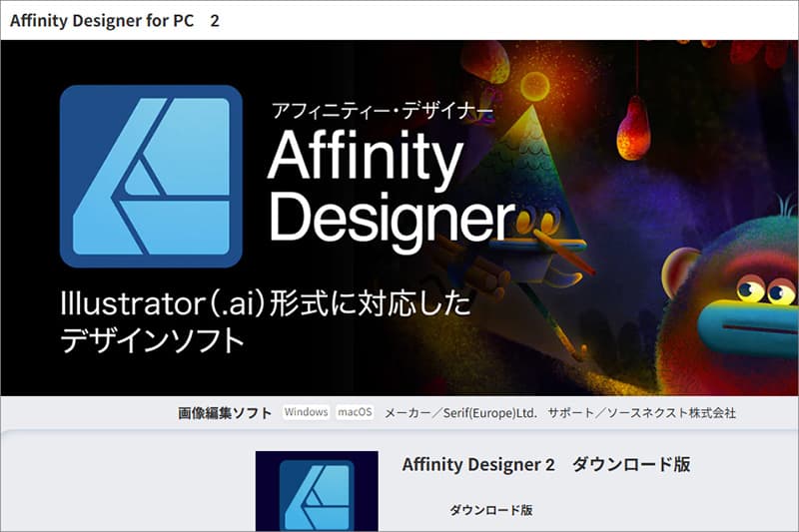Click the "メーカー／Serif(Europe)Ltd." text
Screen dimensions: 799x532
point(460,413)
